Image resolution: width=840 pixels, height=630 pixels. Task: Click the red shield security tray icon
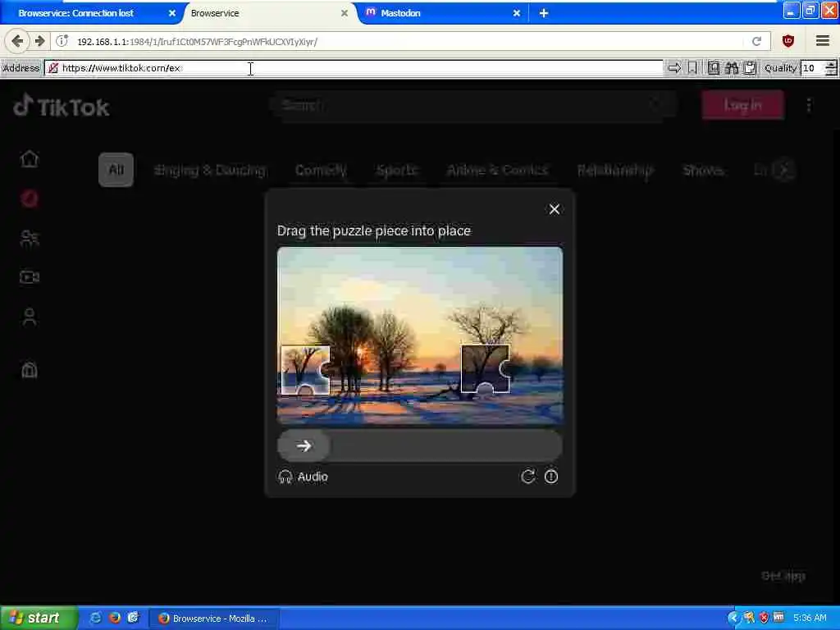click(x=764, y=618)
